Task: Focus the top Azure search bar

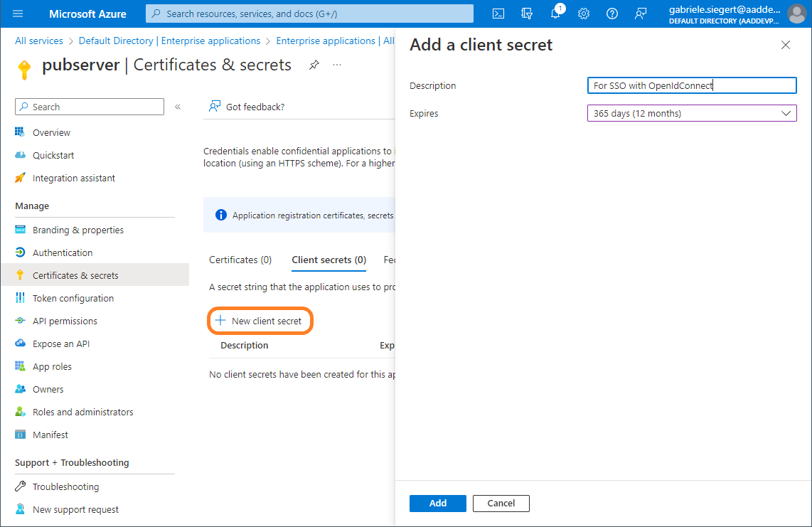Action: tap(309, 14)
